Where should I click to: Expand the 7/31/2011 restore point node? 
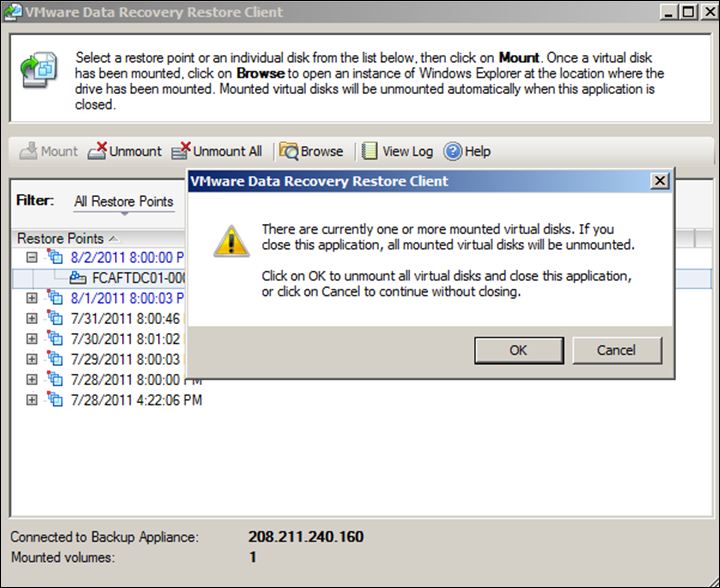coord(32,319)
